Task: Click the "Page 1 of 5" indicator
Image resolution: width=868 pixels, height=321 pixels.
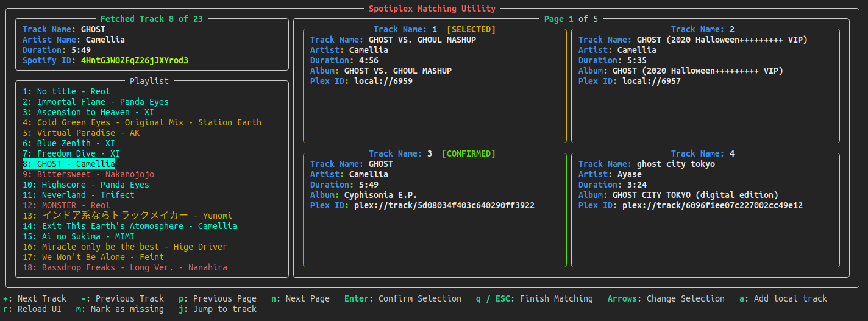Action: pyautogui.click(x=571, y=19)
